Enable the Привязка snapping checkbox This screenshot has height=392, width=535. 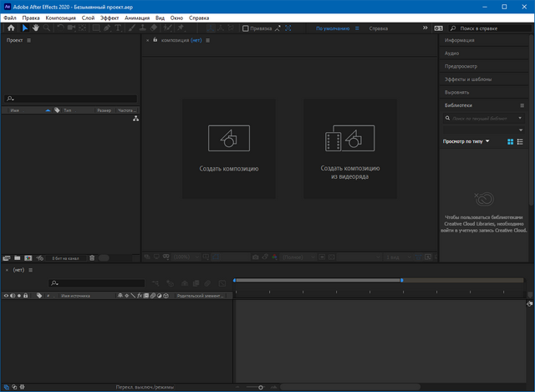click(246, 28)
